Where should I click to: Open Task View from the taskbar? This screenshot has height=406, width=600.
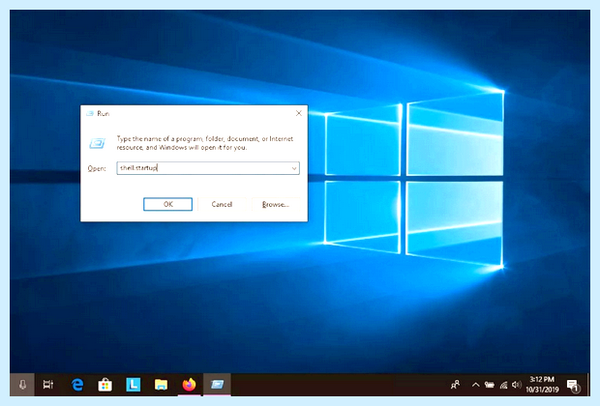48,385
